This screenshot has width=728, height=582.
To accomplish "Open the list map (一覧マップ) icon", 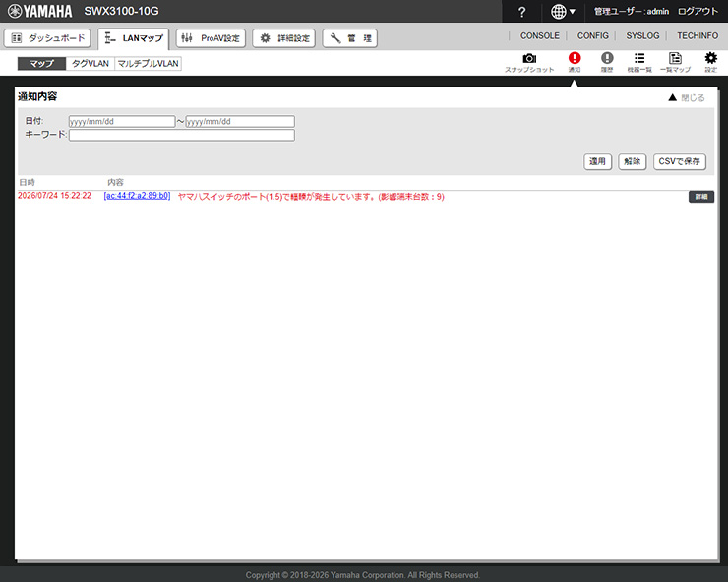I will [x=675, y=62].
